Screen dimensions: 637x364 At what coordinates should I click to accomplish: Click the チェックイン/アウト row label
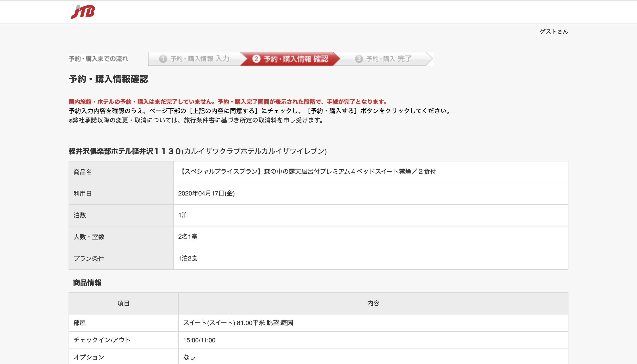coord(102,340)
